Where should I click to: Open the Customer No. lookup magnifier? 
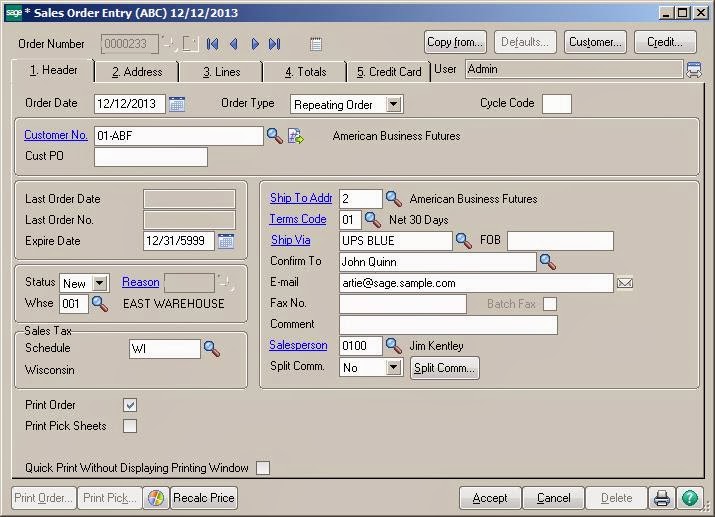pyautogui.click(x=275, y=135)
